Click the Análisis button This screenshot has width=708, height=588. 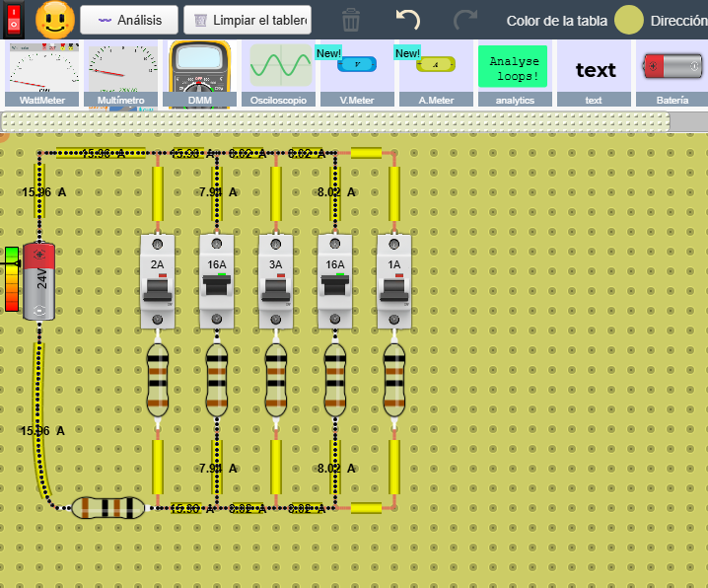click(x=129, y=20)
